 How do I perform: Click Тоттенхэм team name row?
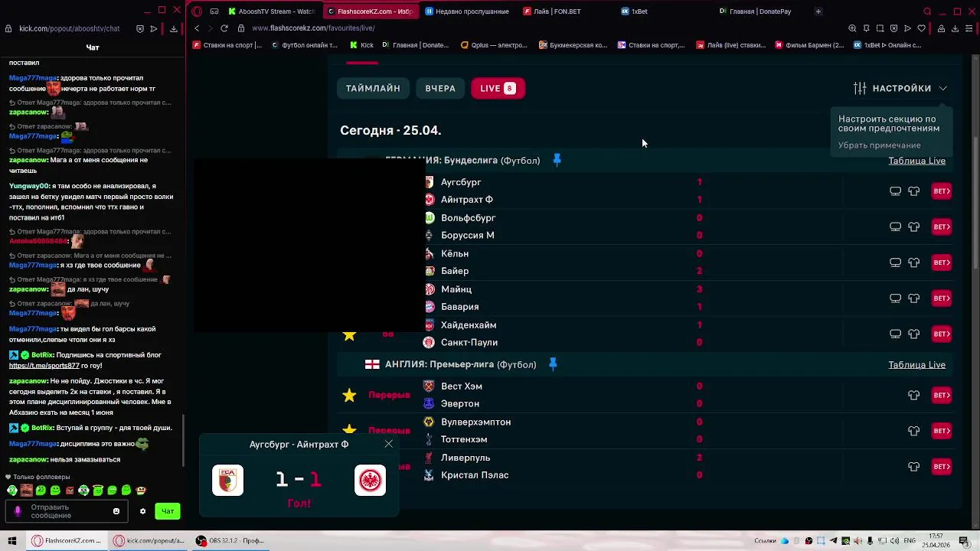(464, 439)
